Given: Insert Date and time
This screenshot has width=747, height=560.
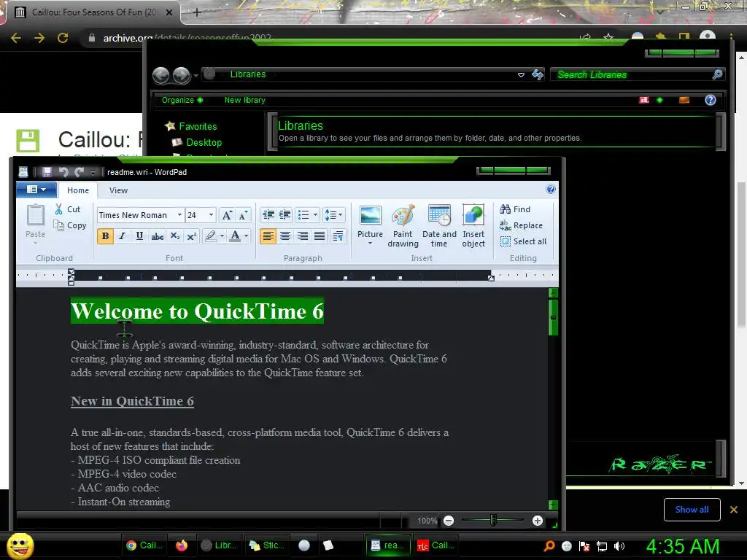Looking at the screenshot, I should coord(439,226).
